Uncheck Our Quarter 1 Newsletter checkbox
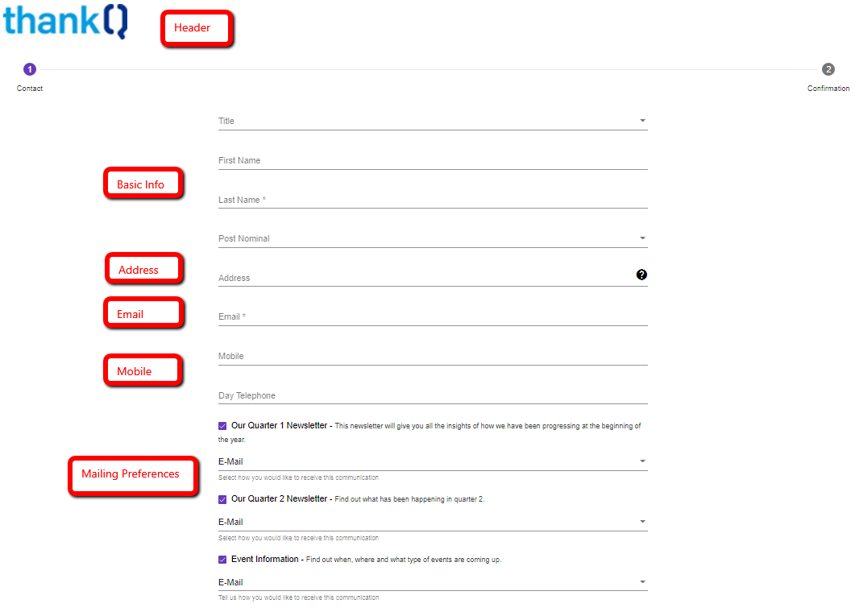 click(x=222, y=426)
